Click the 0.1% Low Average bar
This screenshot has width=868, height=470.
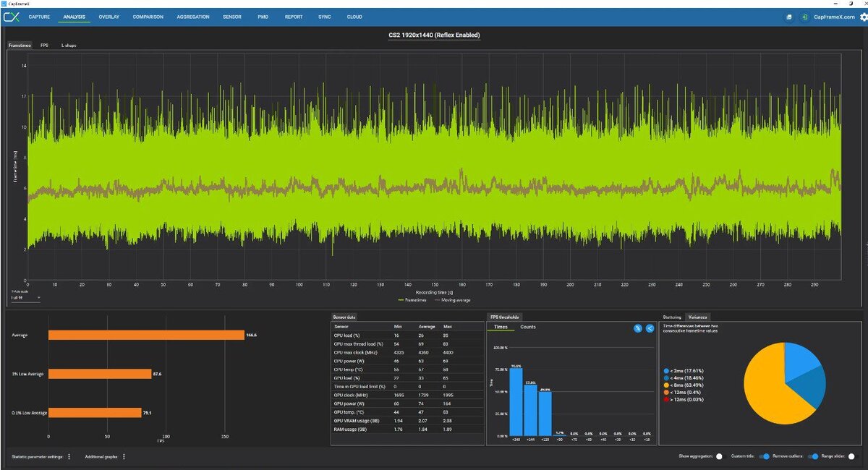95,413
